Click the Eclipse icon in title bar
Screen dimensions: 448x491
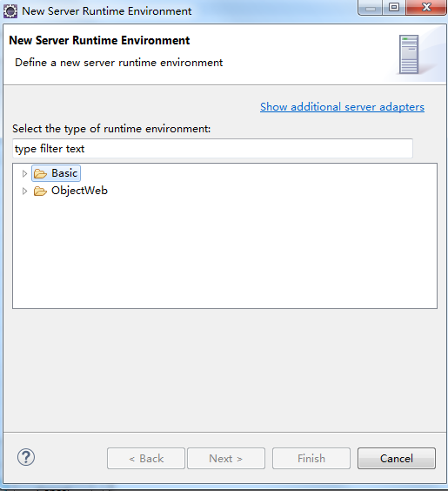click(x=10, y=11)
